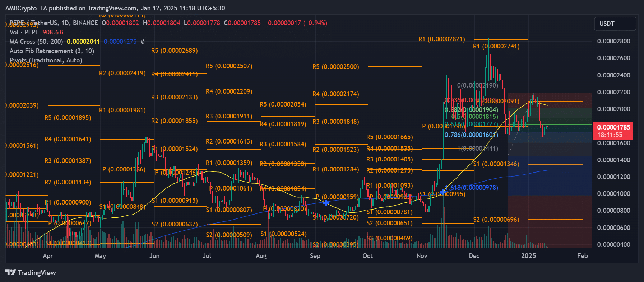The image size is (644, 282).
Task: Open the USDT currency selector
Action: pos(615,24)
